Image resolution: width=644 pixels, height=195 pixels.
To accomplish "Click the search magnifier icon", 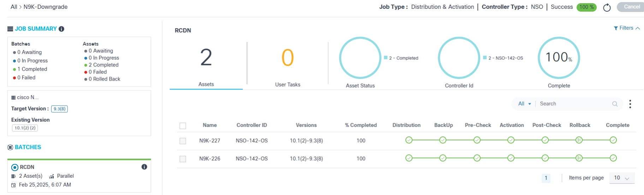I will pyautogui.click(x=615, y=104).
